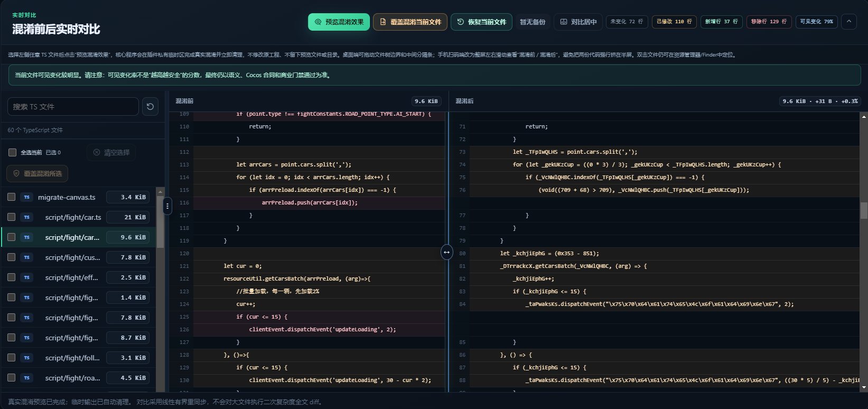Click the 60 个 TypeScript 文件 count label
This screenshot has height=409, width=868.
coord(35,130)
